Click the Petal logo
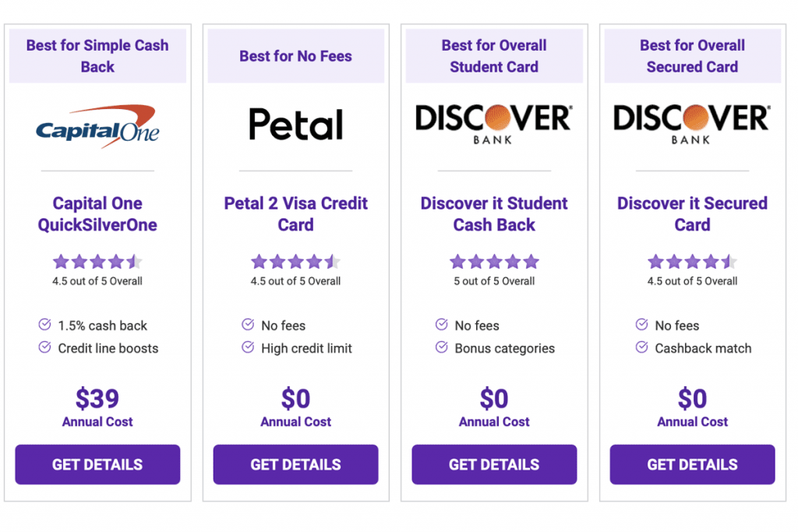The image size is (798, 532). pyautogui.click(x=295, y=124)
